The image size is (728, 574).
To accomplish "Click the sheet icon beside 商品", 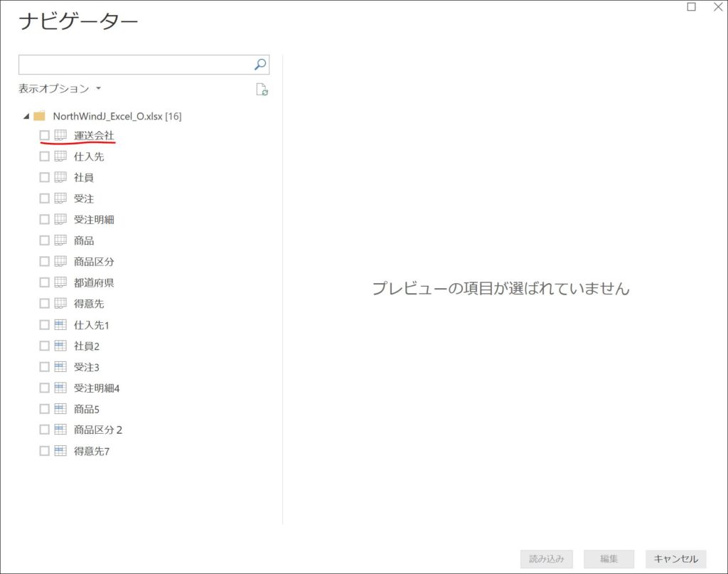I will [60, 240].
